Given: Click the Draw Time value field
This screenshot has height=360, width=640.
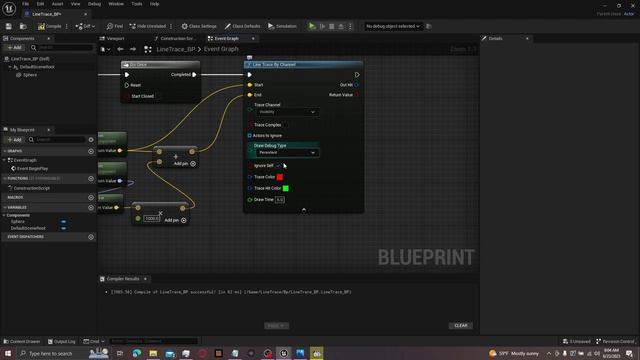Looking at the screenshot, I should (x=280, y=200).
